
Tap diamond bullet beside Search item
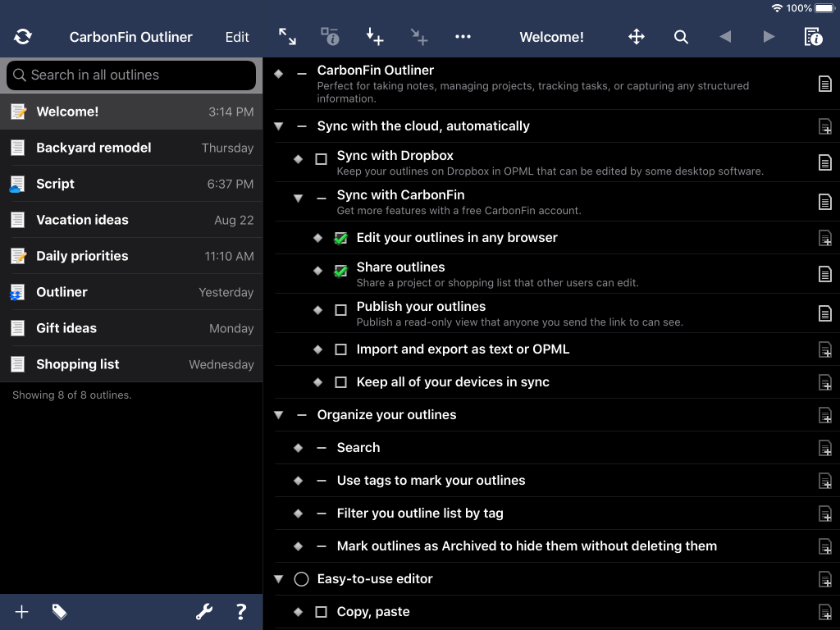[x=299, y=448]
